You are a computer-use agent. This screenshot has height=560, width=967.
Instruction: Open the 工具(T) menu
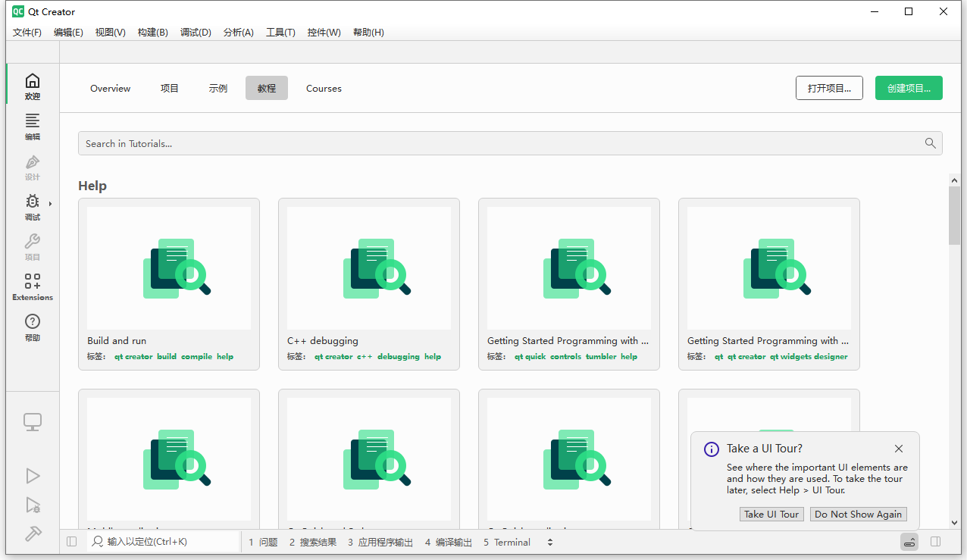(280, 33)
